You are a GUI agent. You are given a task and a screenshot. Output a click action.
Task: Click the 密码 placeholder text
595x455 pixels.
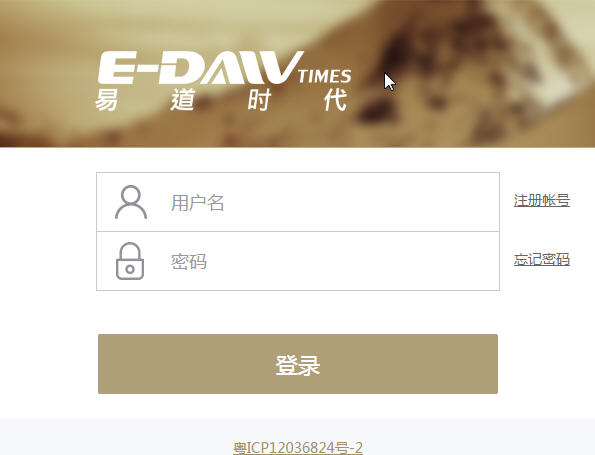[x=189, y=261]
